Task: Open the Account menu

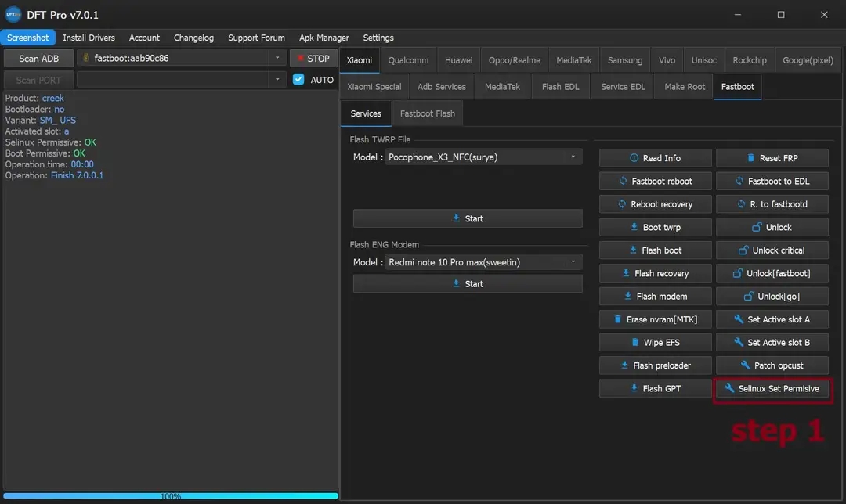Action: point(144,38)
